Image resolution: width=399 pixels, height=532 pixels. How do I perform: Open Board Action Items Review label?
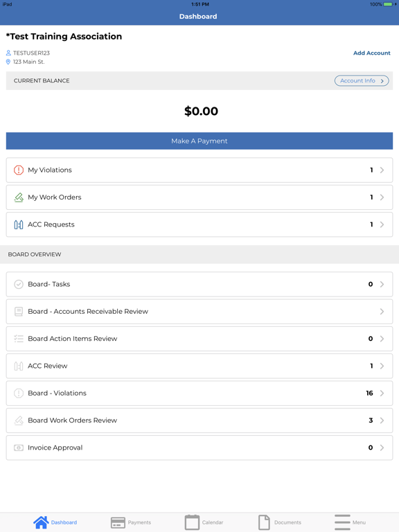(x=72, y=339)
